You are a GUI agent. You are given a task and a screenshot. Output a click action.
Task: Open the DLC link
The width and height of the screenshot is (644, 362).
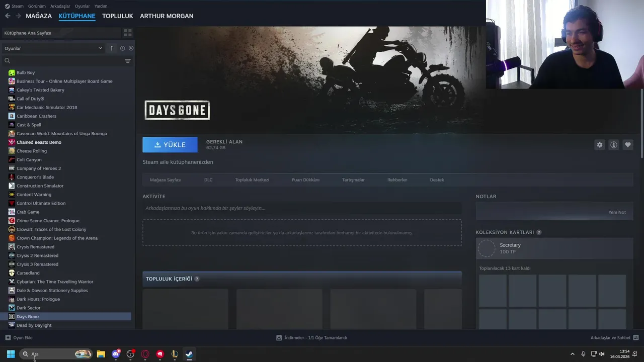[208, 180]
